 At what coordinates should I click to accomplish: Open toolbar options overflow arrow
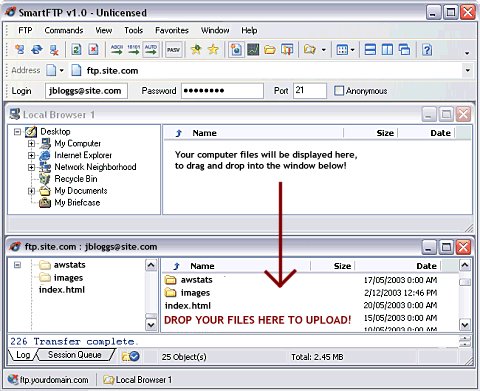coord(467,53)
